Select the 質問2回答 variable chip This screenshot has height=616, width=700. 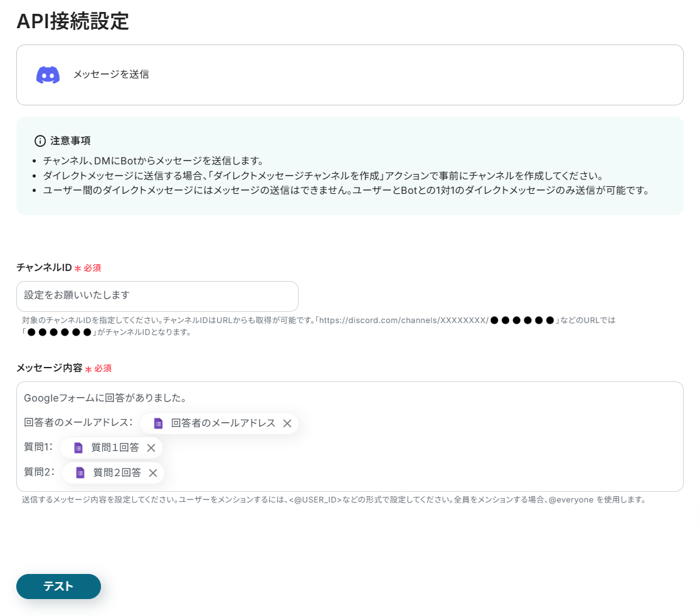[113, 473]
